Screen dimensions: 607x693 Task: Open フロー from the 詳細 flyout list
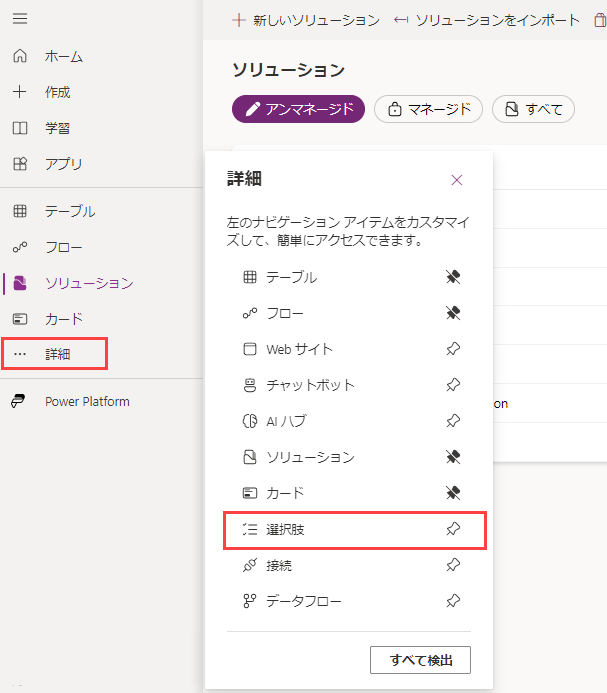(285, 313)
